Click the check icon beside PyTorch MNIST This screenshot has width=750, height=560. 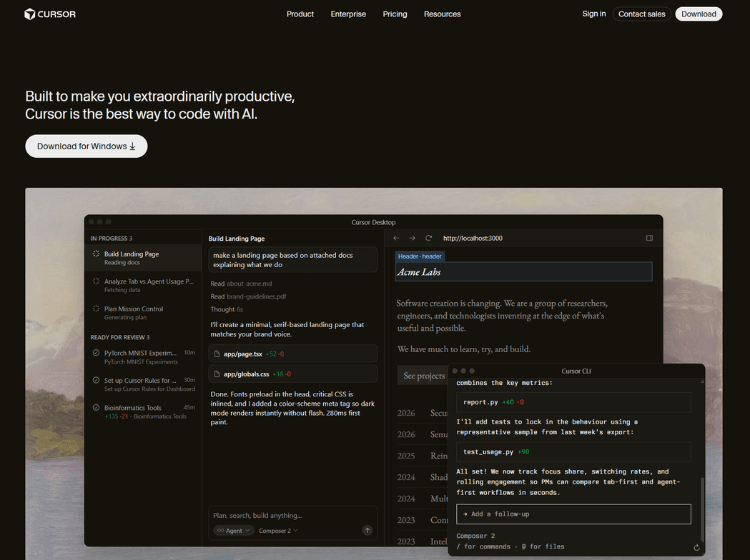96,352
